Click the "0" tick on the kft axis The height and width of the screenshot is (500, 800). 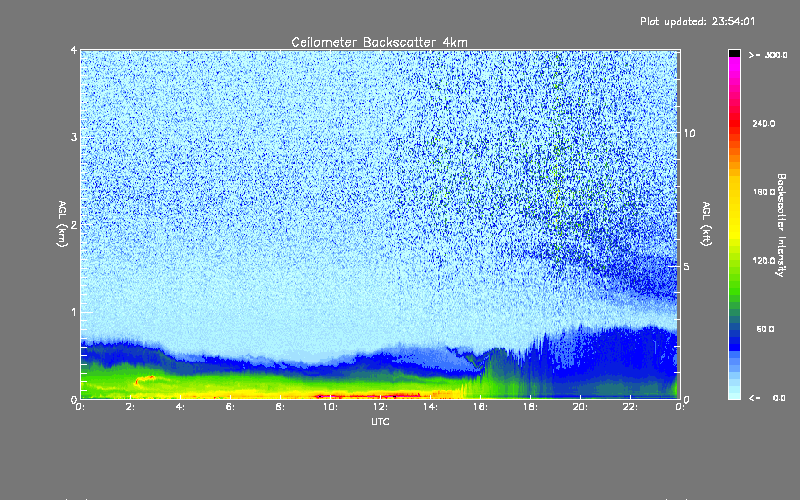click(687, 399)
